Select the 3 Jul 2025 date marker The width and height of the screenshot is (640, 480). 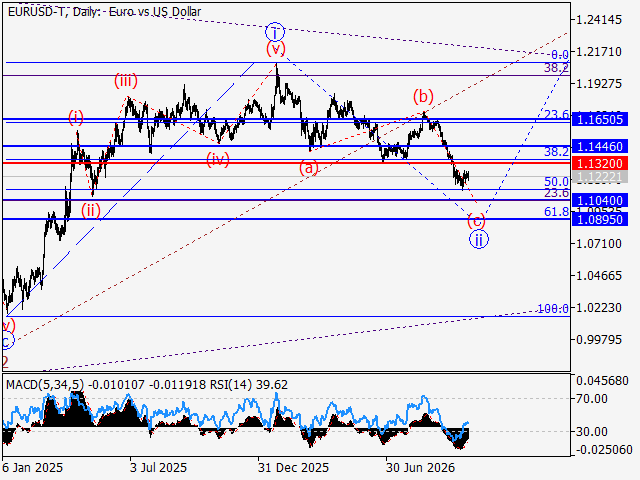[158, 467]
